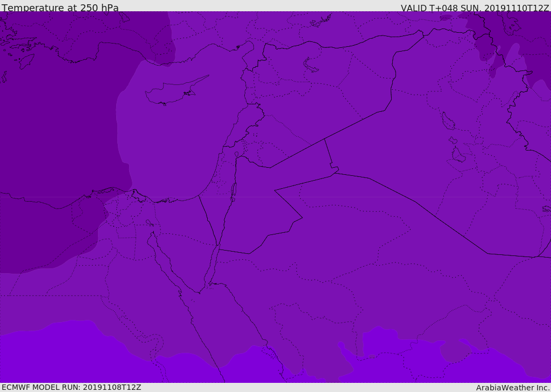Click the 'Temperature at 250 hPa' title

click(60, 8)
